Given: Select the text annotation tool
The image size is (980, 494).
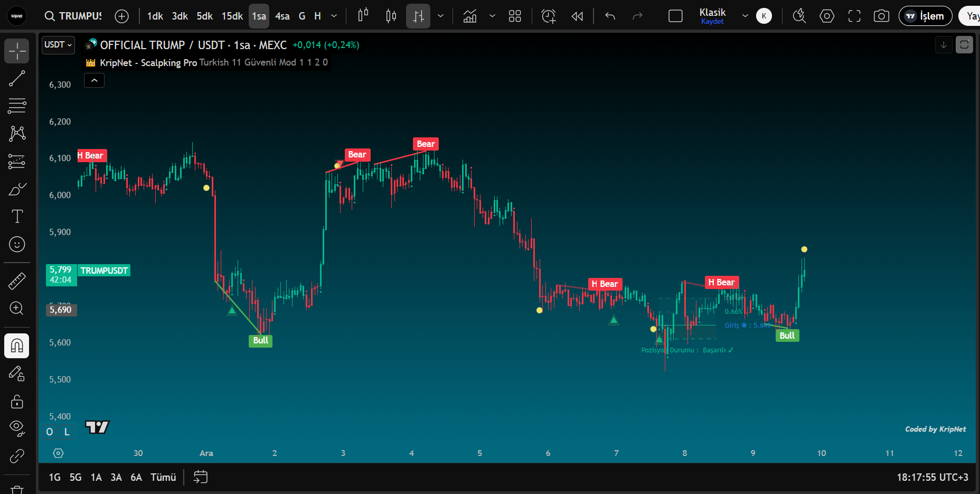Looking at the screenshot, I should pos(17,216).
